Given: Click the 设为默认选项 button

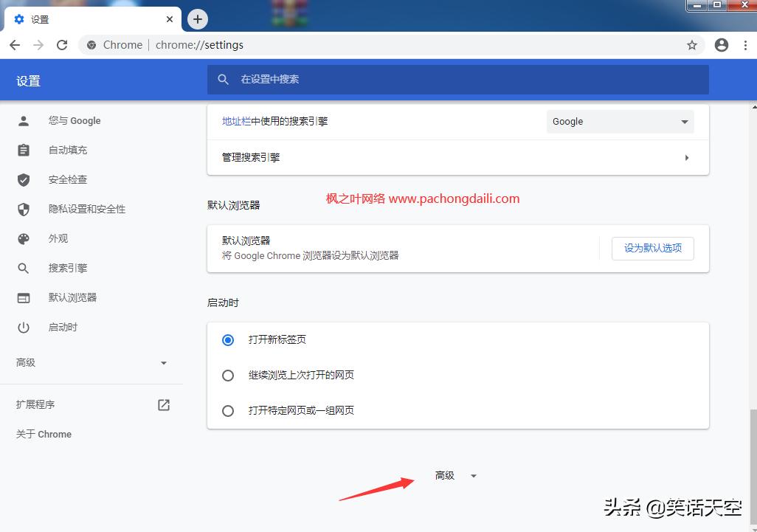Looking at the screenshot, I should coord(652,249).
